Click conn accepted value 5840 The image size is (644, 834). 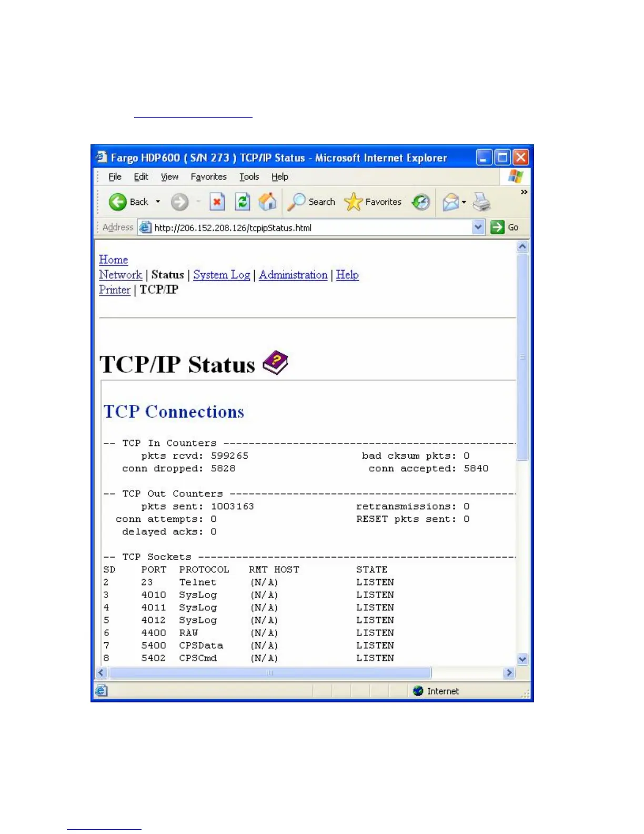476,469
